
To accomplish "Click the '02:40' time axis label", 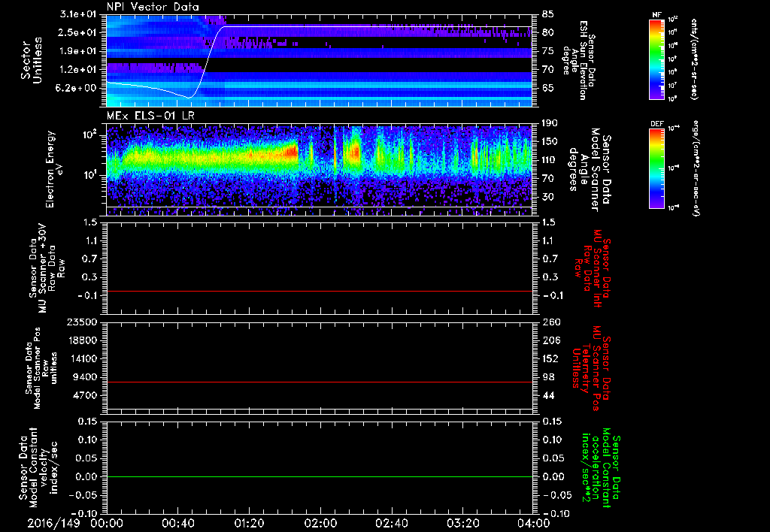I will point(391,523).
